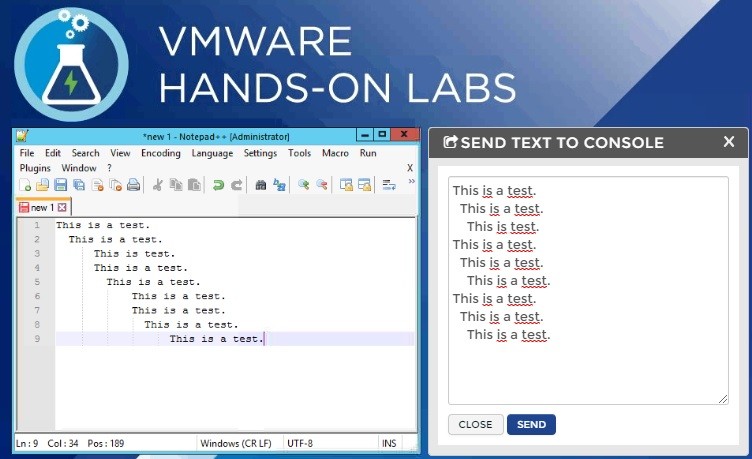Open the File menu
The width and height of the screenshot is (752, 459).
[27, 153]
